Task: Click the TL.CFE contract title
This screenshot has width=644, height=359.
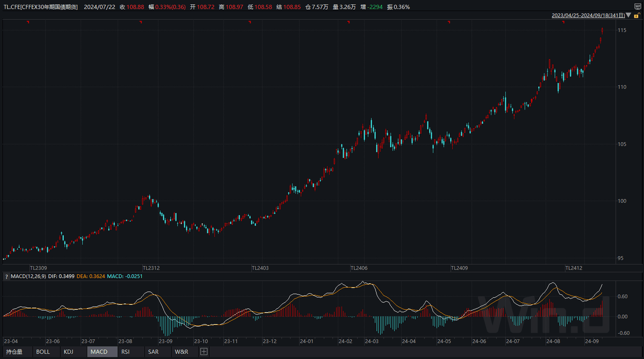Action: pyautogui.click(x=40, y=6)
